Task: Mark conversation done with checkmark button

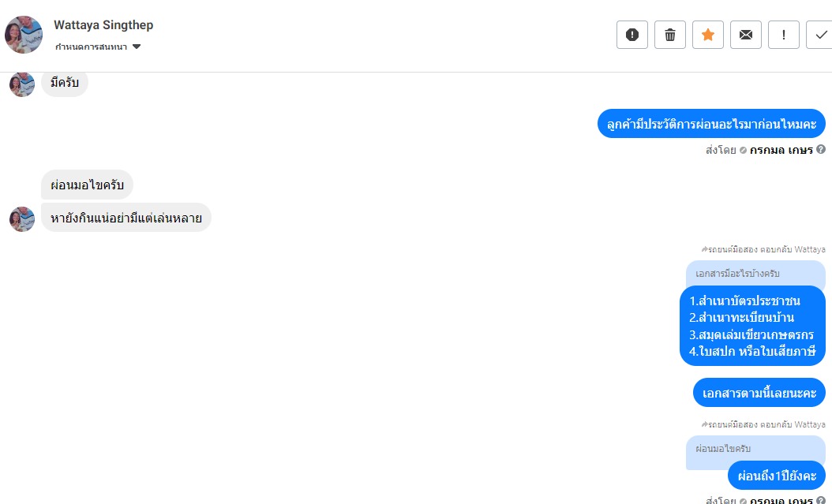Action: click(821, 35)
